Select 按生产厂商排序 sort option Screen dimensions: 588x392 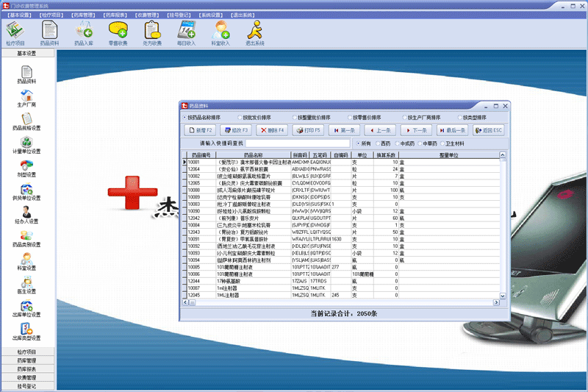coord(421,118)
